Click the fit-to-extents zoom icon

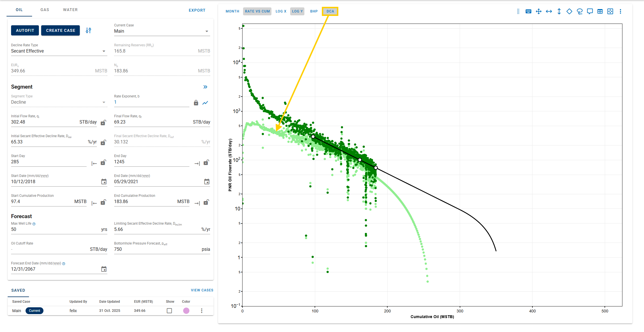coord(610,11)
